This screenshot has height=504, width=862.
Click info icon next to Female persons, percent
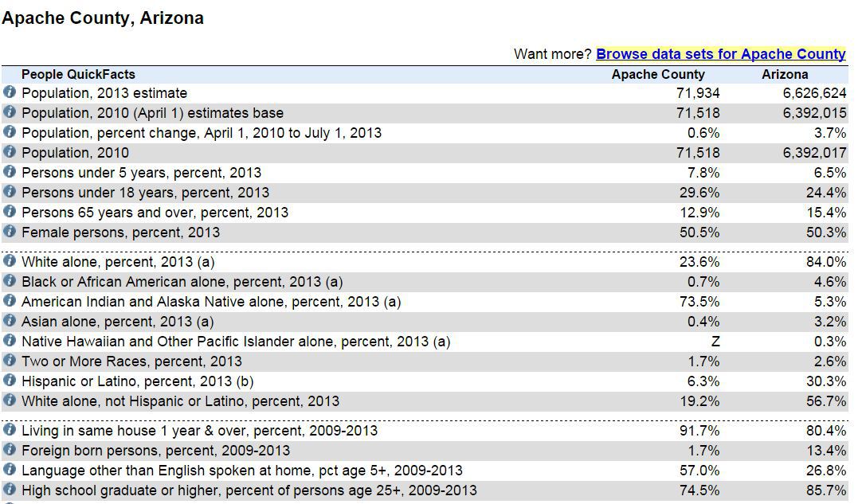pyautogui.click(x=10, y=232)
